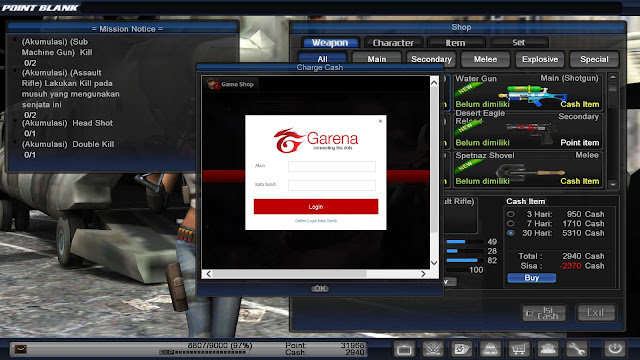Image resolution: width=640 pixels, height=360 pixels.
Task: Click the Sub Machine Gun Kill mission entry
Action: (57, 52)
